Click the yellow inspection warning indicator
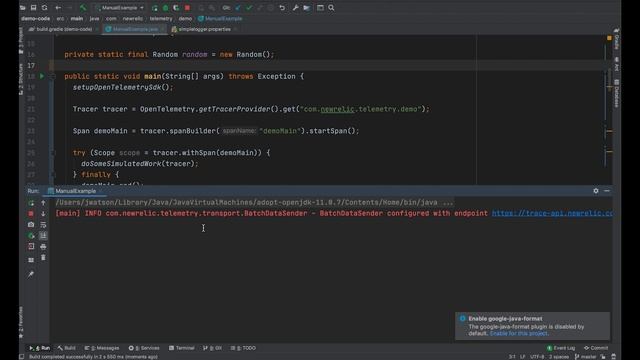Image resolution: width=640 pixels, height=360 pixels. 609,38
